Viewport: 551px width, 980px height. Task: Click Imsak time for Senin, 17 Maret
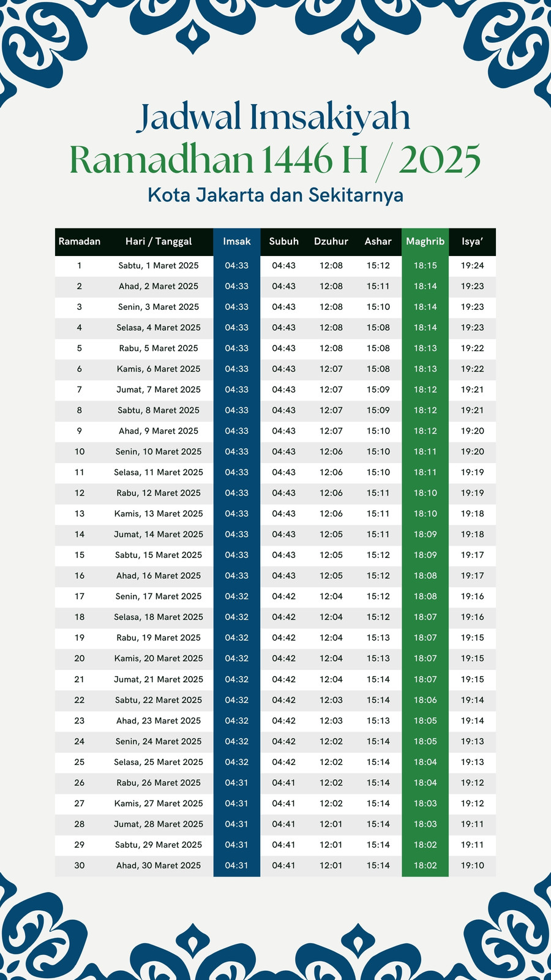[x=237, y=597]
